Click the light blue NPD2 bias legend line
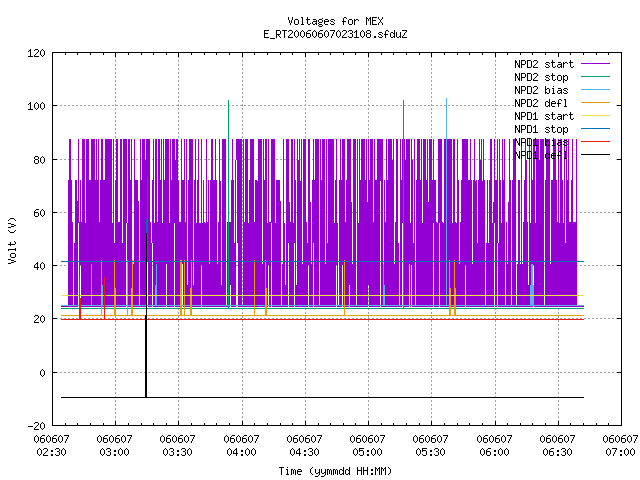640x480 pixels. pyautogui.click(x=596, y=89)
